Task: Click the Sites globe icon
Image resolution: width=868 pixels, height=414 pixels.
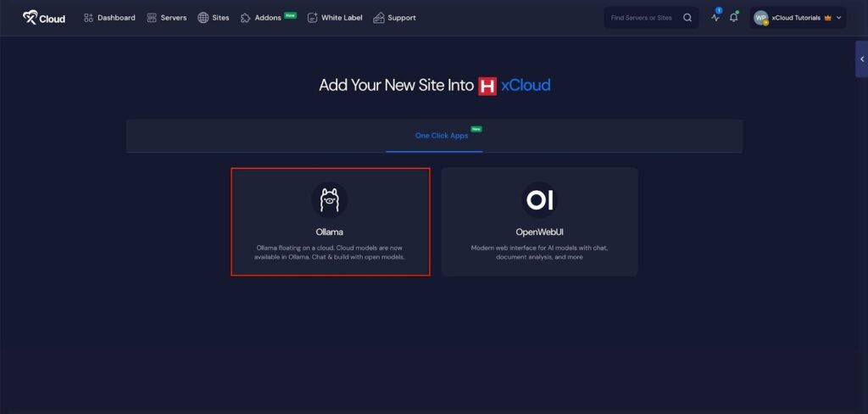Action: click(x=203, y=18)
